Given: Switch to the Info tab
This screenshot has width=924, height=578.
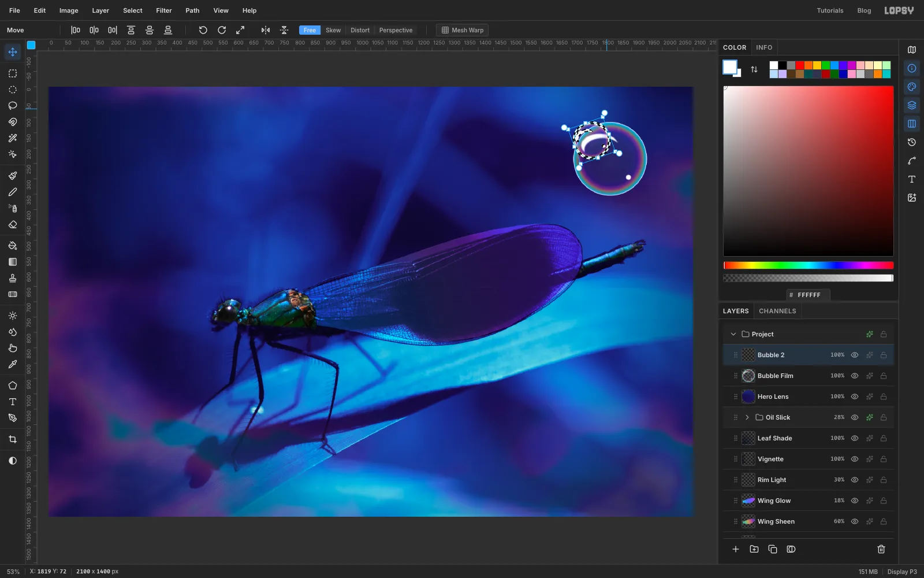Looking at the screenshot, I should tap(764, 47).
